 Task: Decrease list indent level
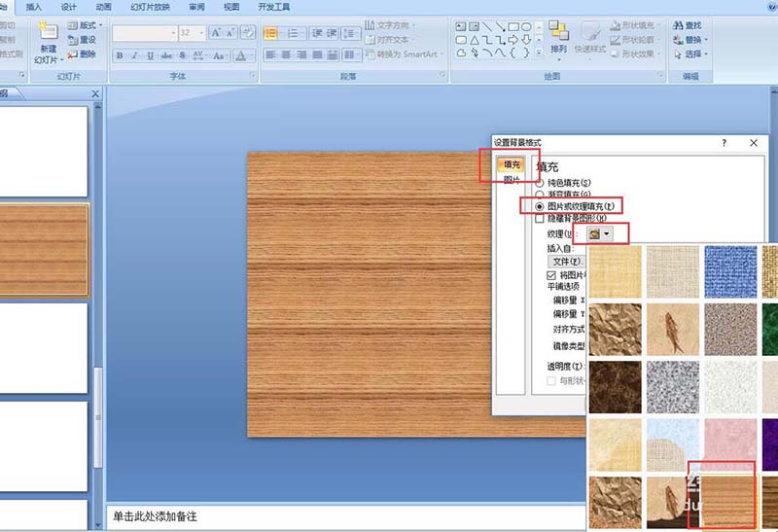click(x=317, y=33)
